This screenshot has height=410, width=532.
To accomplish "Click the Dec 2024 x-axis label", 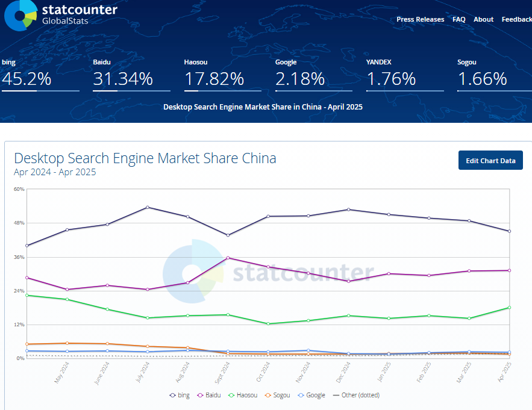I will pos(343,372).
